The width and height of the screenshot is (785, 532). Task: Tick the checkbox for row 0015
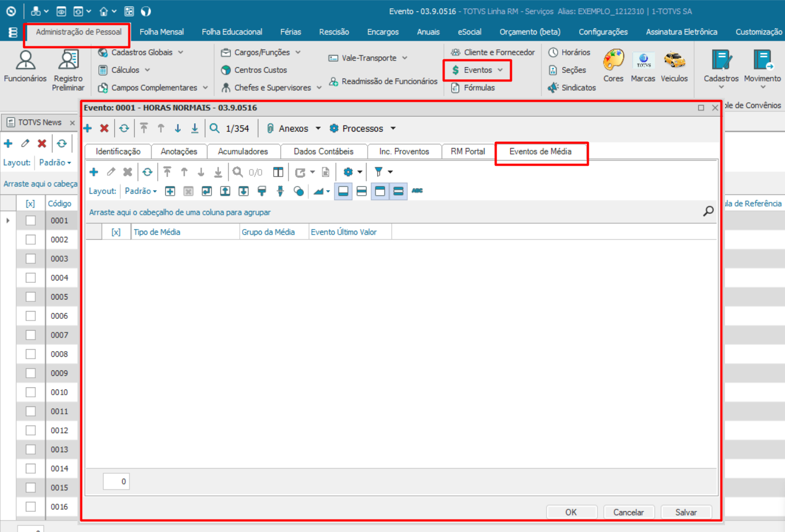(31, 487)
